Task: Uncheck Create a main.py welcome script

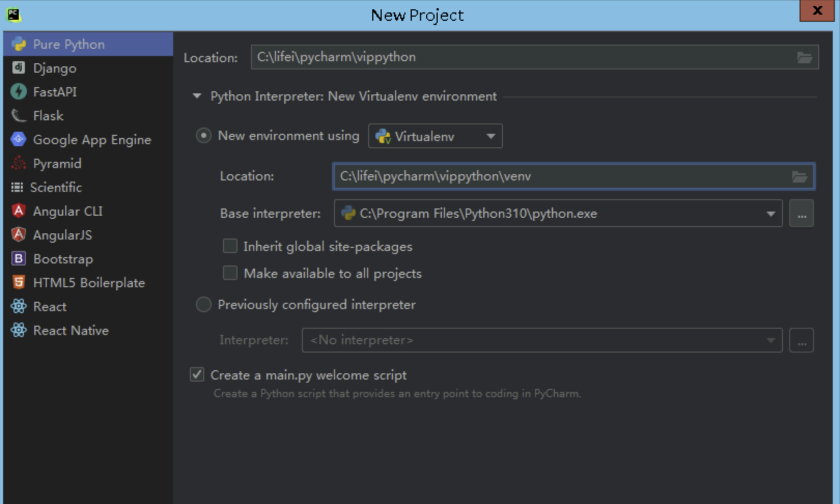Action: click(197, 375)
